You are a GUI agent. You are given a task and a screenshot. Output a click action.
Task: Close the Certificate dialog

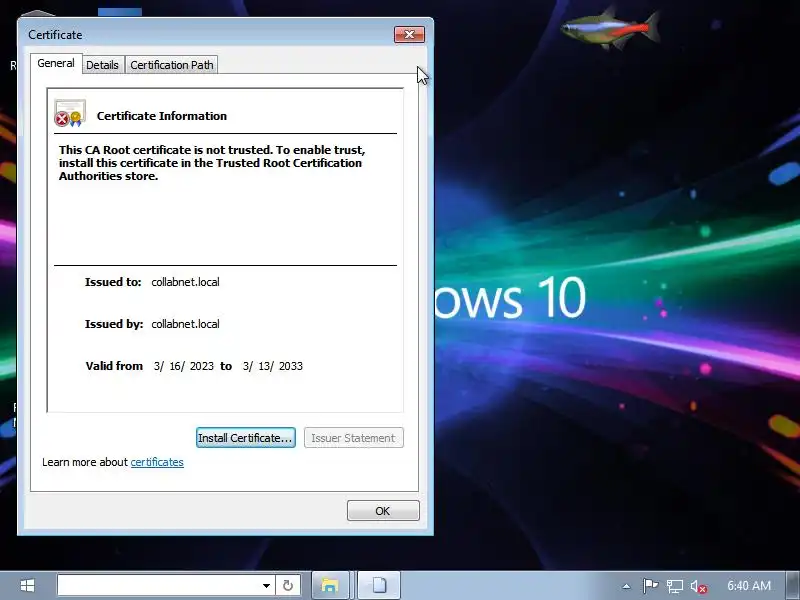(x=410, y=34)
